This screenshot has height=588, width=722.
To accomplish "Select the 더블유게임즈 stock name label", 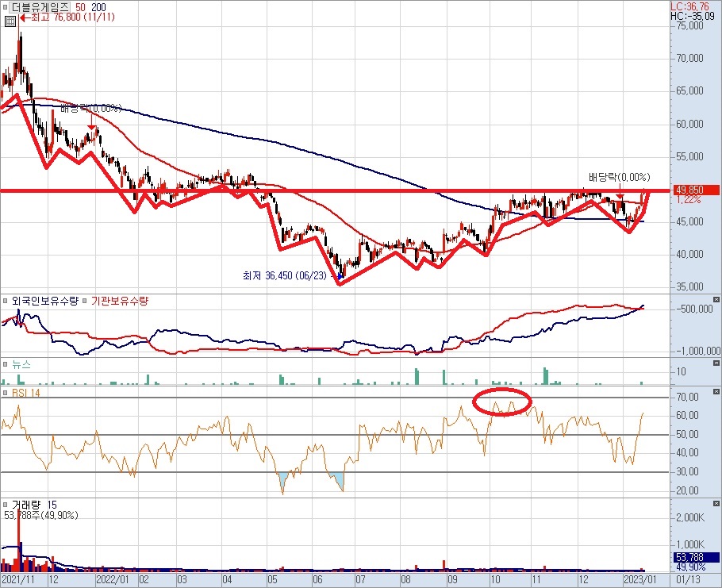I will (40, 7).
